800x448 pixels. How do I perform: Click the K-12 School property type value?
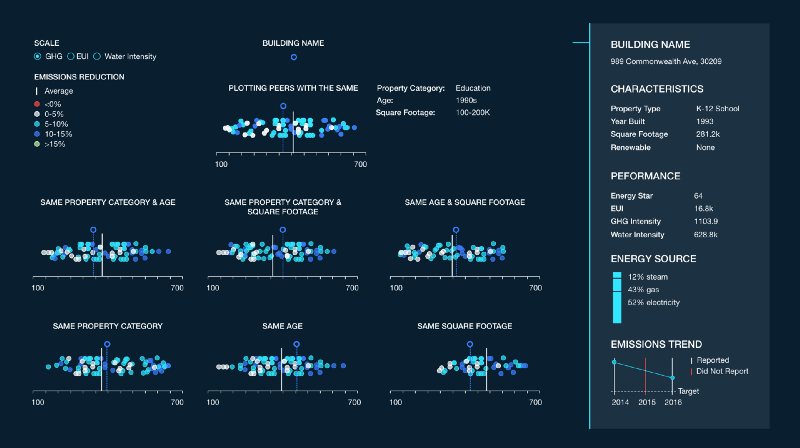coord(717,109)
